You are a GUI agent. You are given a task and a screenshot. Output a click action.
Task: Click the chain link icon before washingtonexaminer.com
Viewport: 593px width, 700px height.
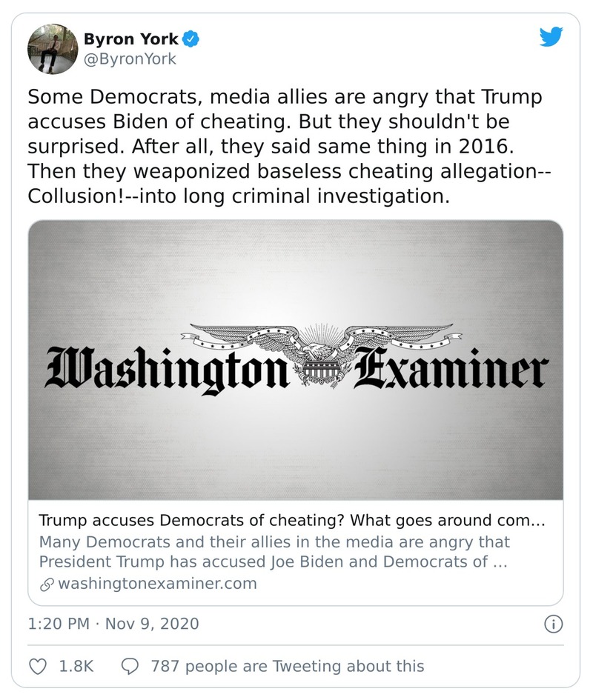pos(44,584)
